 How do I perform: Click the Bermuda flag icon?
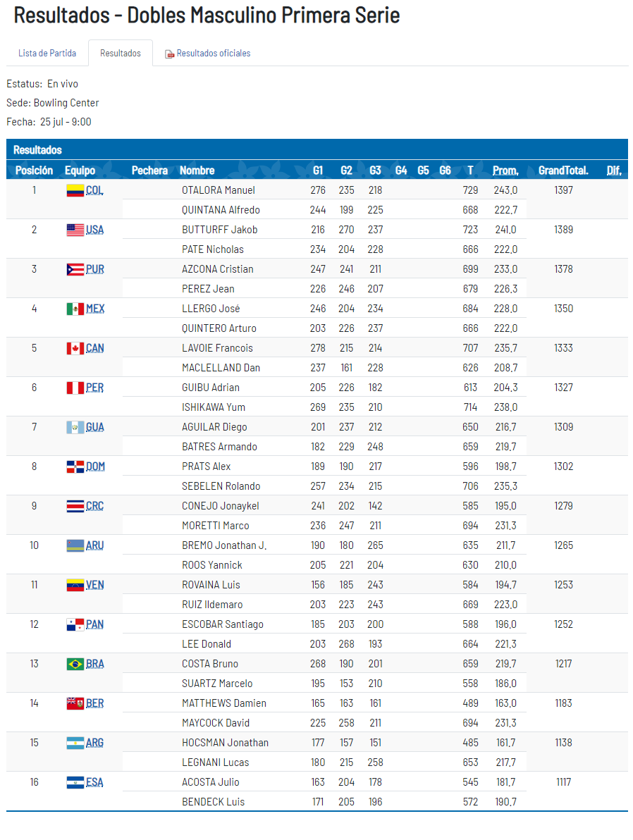click(x=75, y=703)
